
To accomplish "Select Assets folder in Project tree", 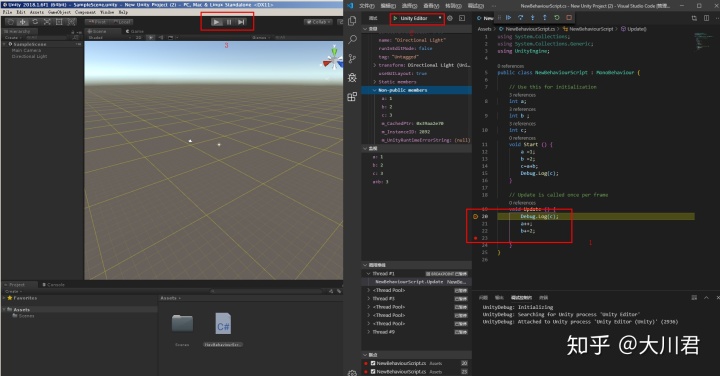I will 21,309.
